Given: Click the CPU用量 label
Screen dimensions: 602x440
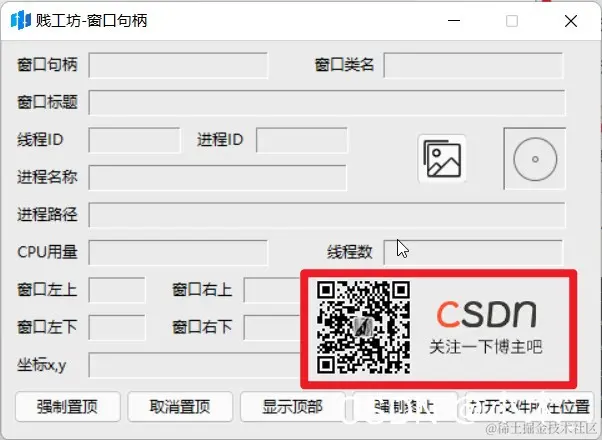Looking at the screenshot, I should pyautogui.click(x=47, y=252).
